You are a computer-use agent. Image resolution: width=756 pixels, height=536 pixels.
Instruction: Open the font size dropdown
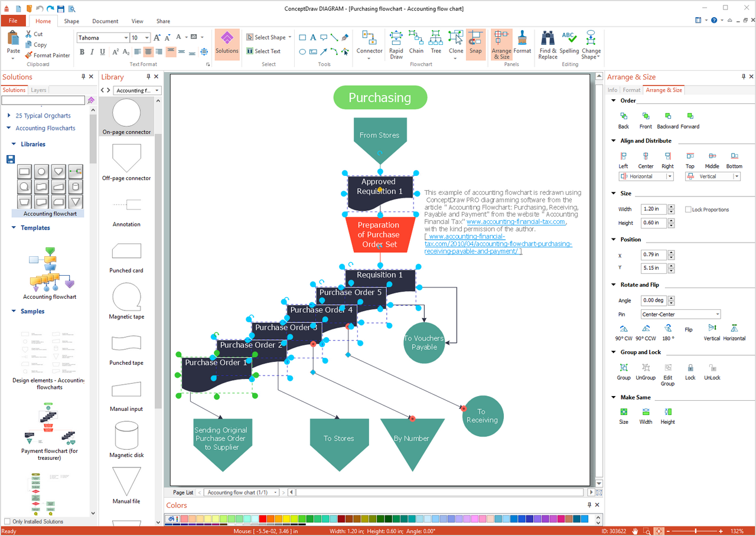pos(147,38)
